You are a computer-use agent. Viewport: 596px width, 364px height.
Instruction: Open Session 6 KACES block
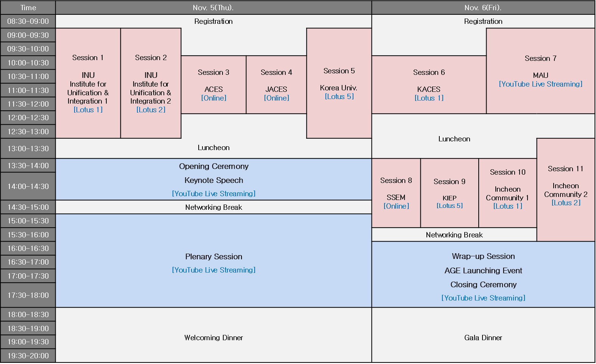click(429, 85)
